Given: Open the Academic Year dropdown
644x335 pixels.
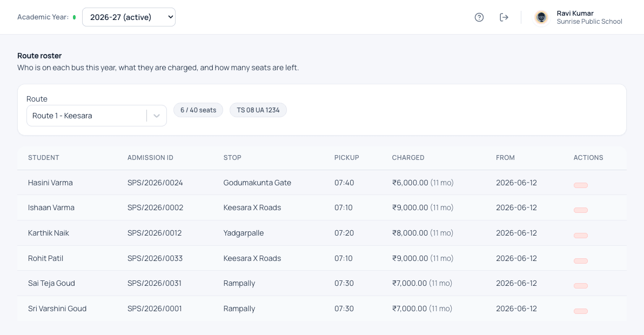Looking at the screenshot, I should click(x=129, y=17).
